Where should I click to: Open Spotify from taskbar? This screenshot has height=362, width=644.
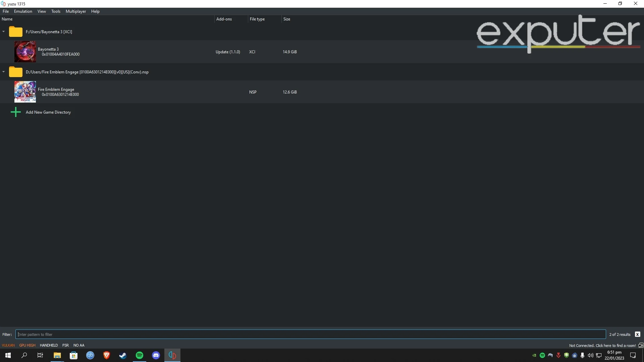coord(139,355)
